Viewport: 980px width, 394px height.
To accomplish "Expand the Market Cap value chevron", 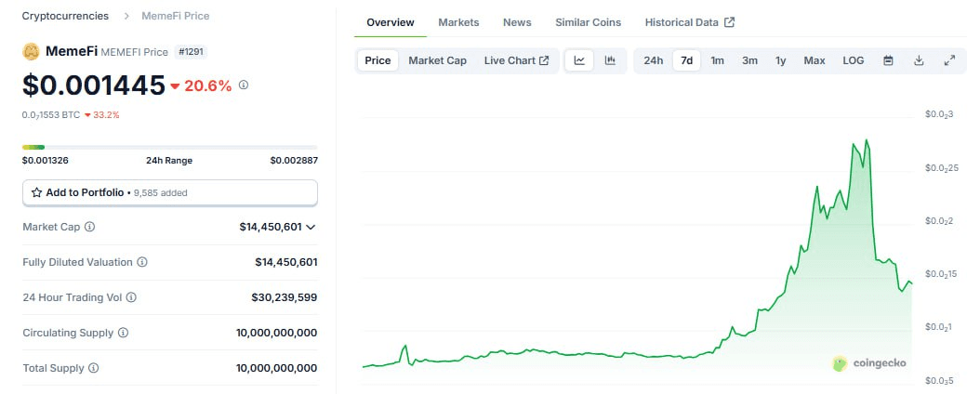I will pyautogui.click(x=311, y=227).
